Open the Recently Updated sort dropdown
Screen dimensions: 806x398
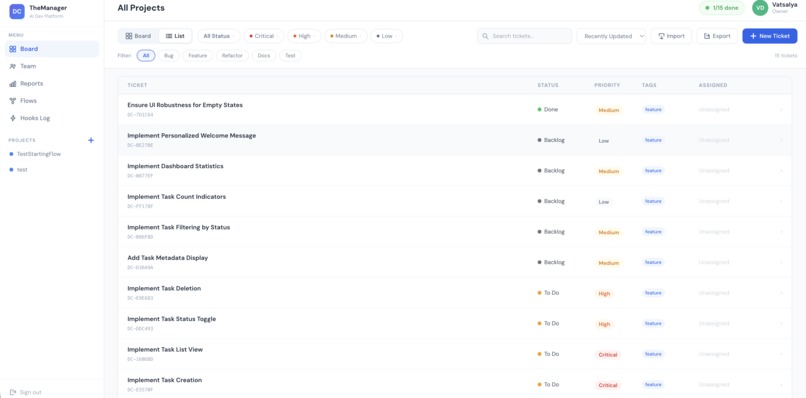tap(612, 36)
